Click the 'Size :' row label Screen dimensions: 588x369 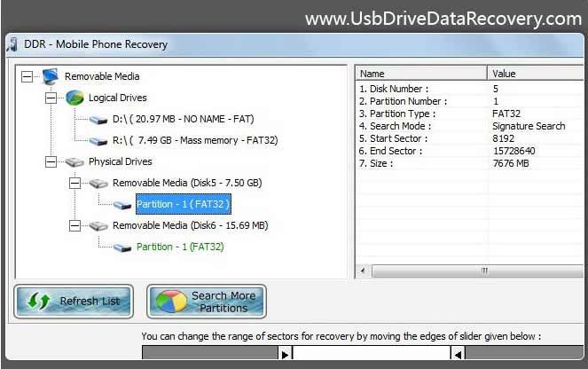(x=376, y=163)
